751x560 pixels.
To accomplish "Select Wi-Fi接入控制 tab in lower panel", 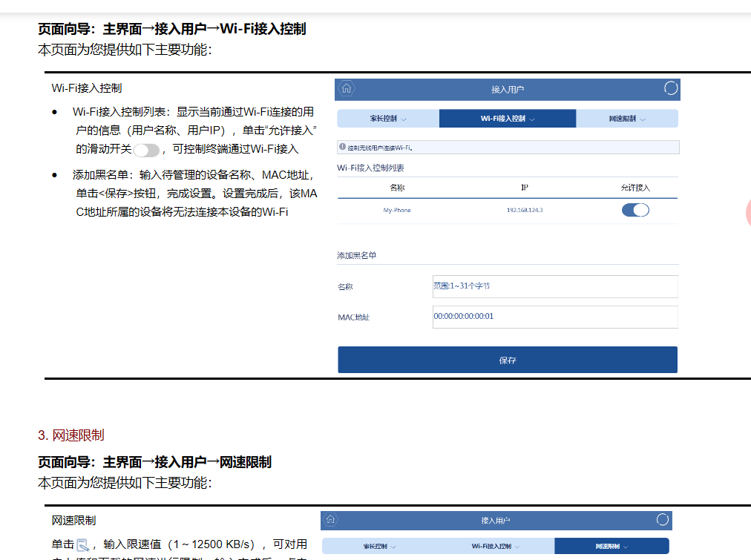I will (x=495, y=546).
